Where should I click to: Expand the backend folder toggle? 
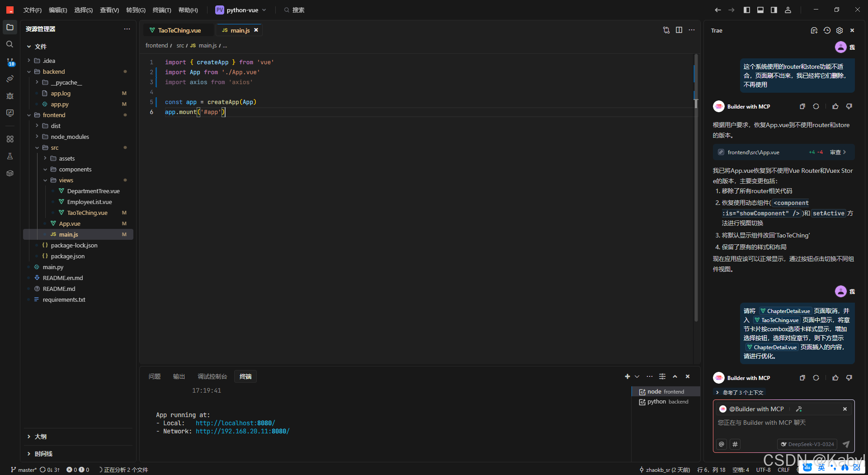[x=29, y=71]
